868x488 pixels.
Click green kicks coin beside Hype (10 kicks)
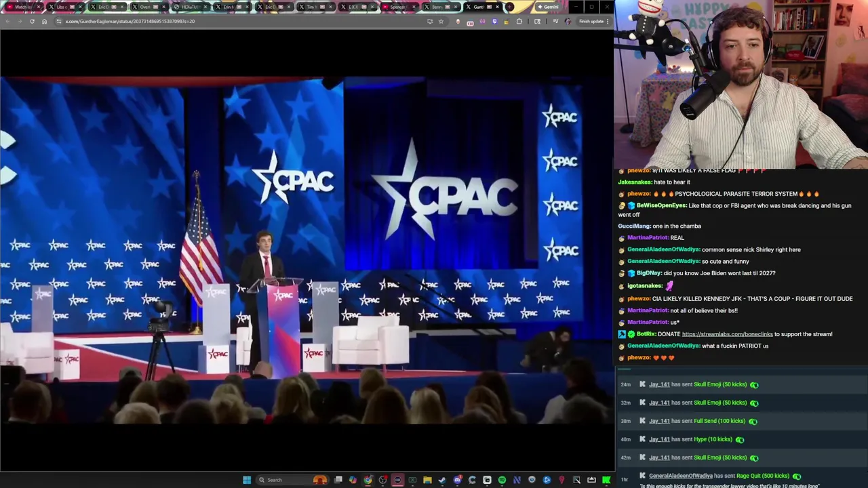[x=740, y=439]
